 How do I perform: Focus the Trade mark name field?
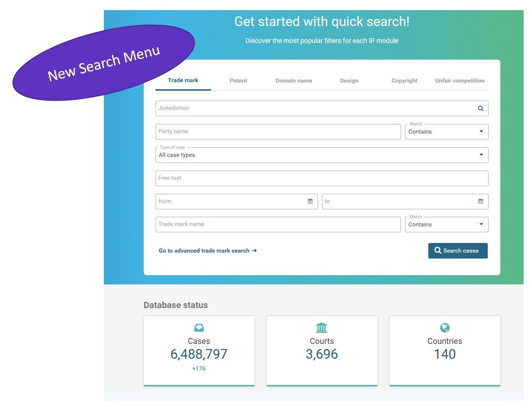278,224
